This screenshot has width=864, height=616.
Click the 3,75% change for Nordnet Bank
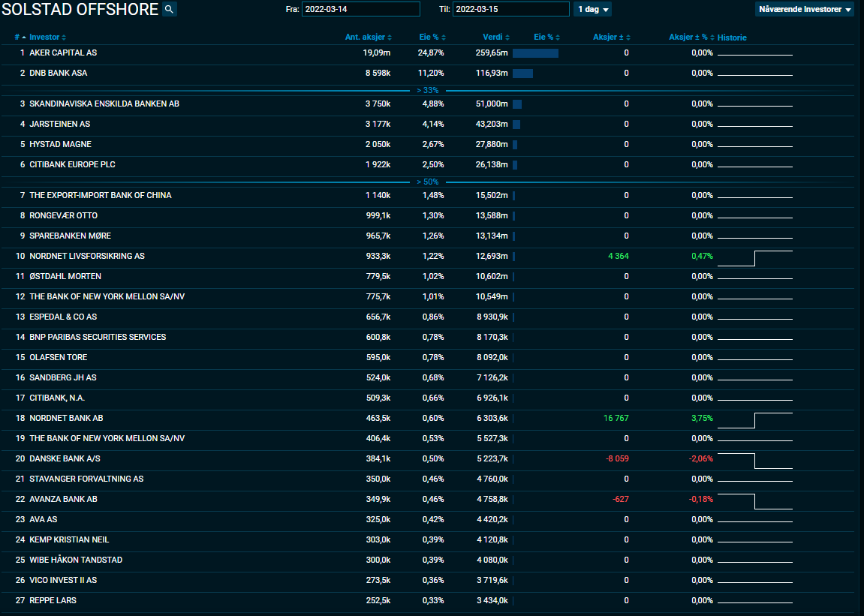(702, 418)
